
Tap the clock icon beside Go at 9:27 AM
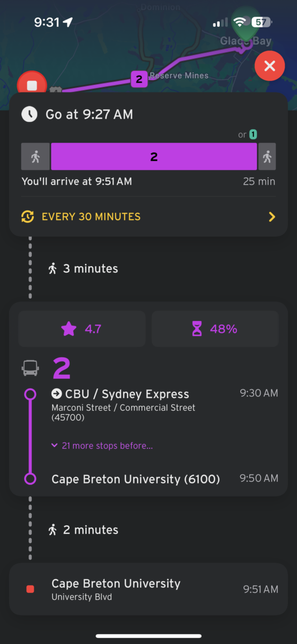[29, 114]
